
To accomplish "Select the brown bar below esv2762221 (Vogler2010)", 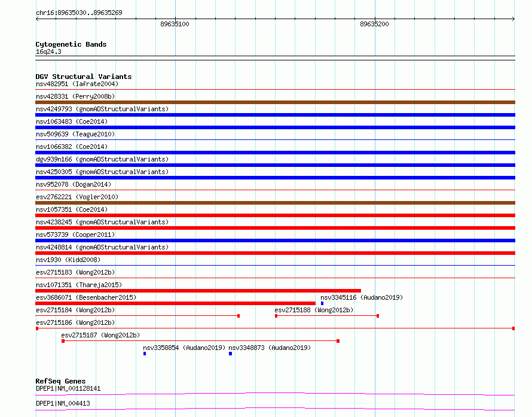I will 275,203.
